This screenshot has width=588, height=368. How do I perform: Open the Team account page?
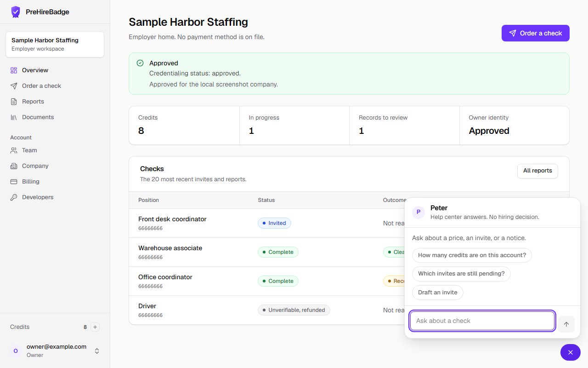pyautogui.click(x=55, y=150)
